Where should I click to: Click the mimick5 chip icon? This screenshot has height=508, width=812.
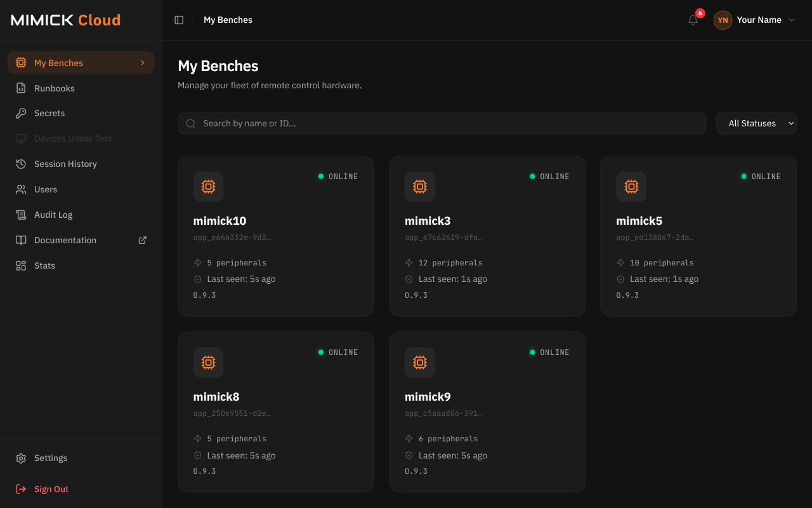coord(631,187)
